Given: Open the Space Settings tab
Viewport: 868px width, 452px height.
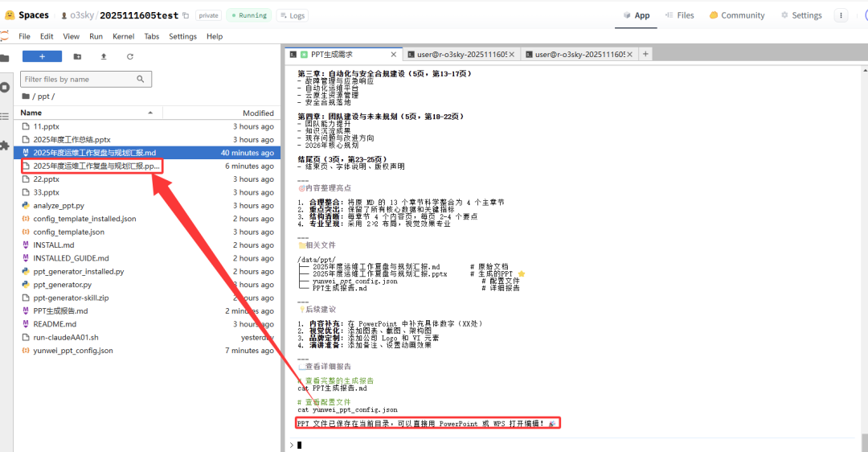Looking at the screenshot, I should pyautogui.click(x=801, y=15).
